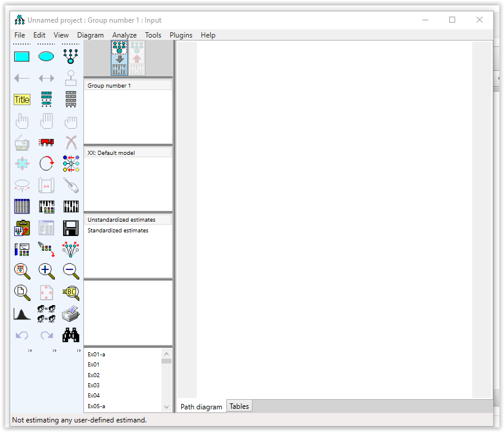Choose the select one object hand tool
Image resolution: width=504 pixels, height=432 pixels.
(x=22, y=121)
